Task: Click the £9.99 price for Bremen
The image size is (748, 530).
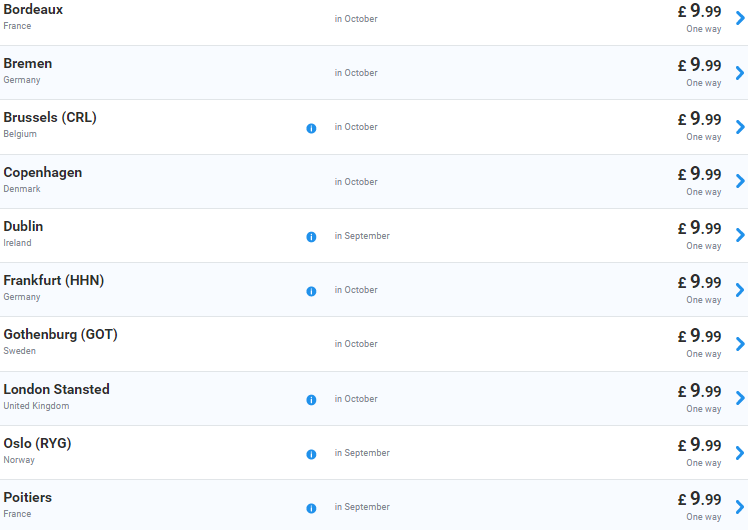Action: point(700,65)
